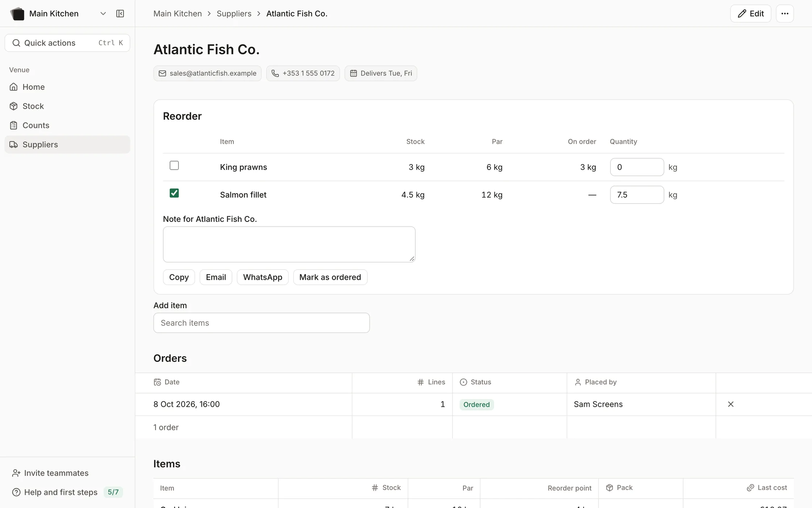Uncheck the Salmon fillet checkbox

[174, 193]
